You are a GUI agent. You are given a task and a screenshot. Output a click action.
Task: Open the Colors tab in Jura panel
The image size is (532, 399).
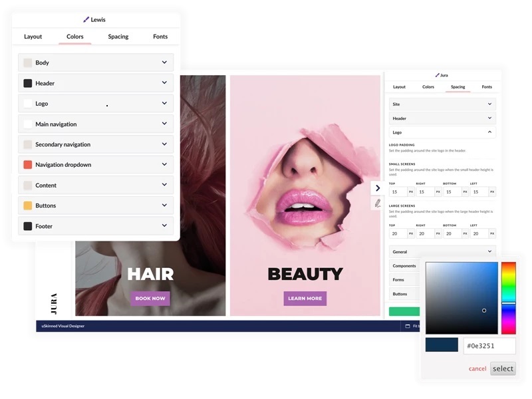pyautogui.click(x=428, y=87)
